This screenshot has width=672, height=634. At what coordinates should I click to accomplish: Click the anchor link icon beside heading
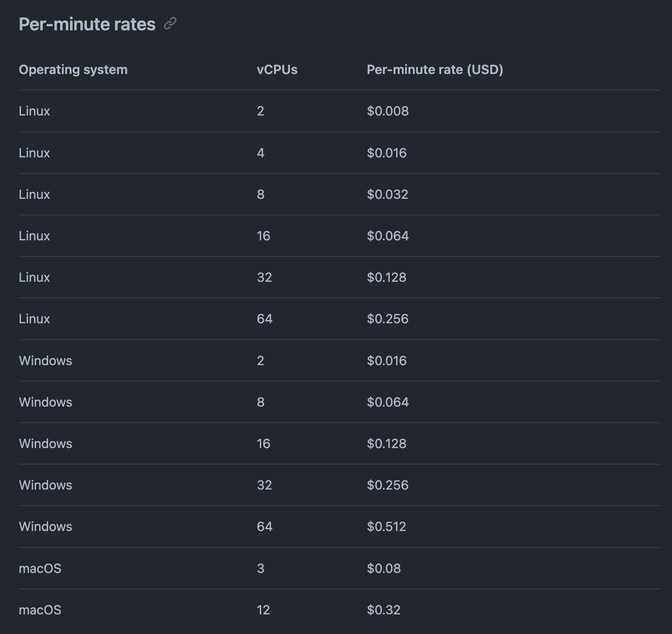tap(170, 24)
